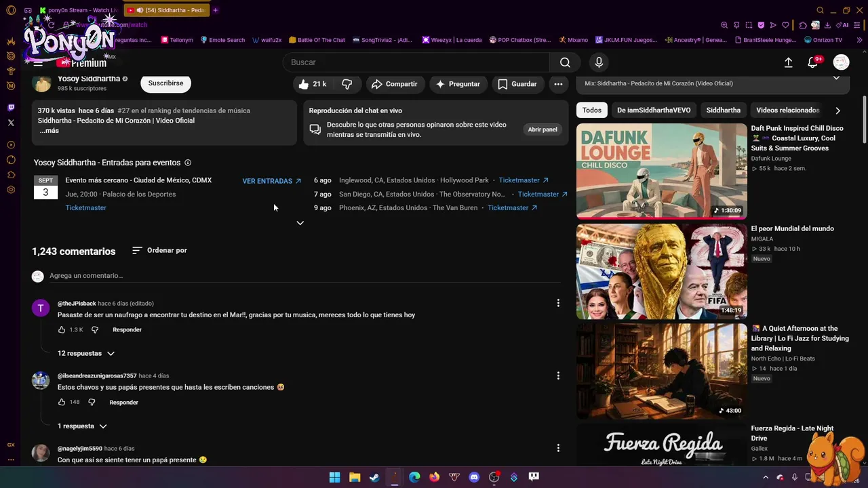Open options menu for @nagelyjim5590 comment

pos(558,448)
